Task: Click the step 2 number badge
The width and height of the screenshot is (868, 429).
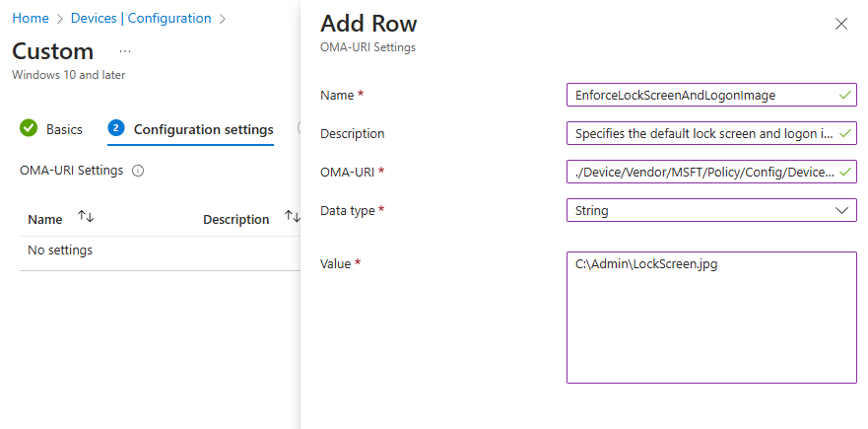Action: coord(116,128)
